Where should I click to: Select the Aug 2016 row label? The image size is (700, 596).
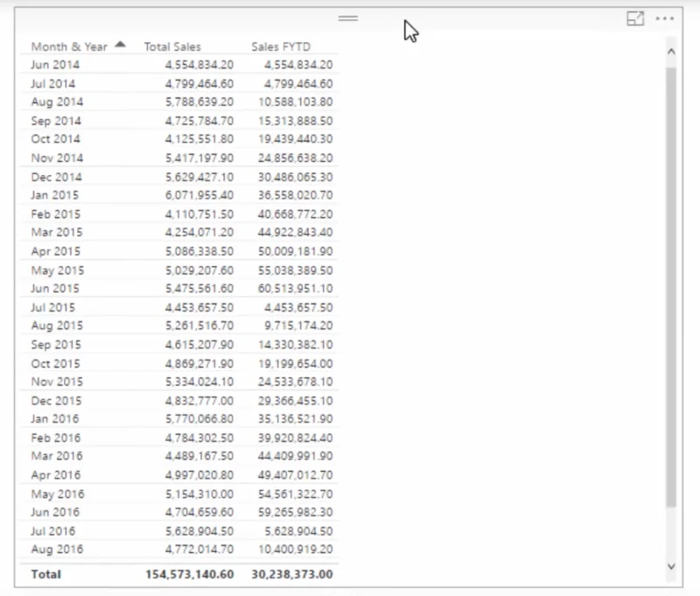click(57, 550)
